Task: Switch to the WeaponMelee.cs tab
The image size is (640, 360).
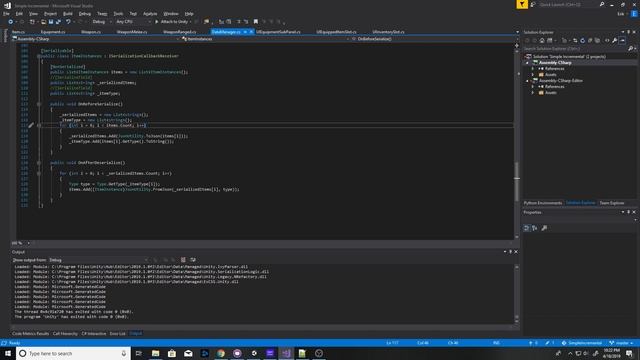Action: coord(132,32)
